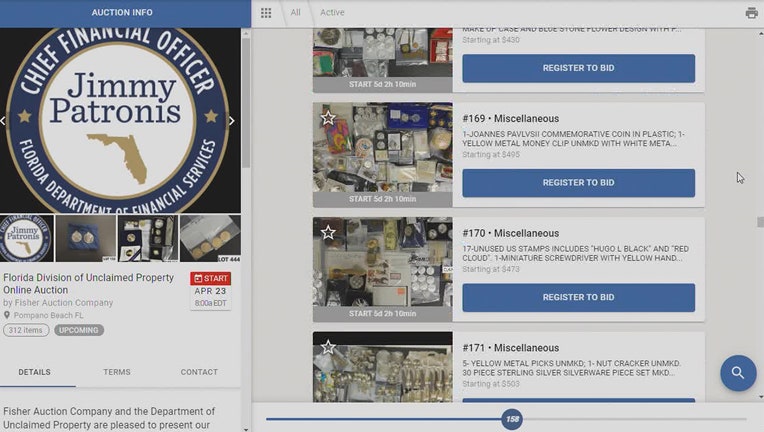Click the left panel scrollbar
The height and width of the screenshot is (432, 764).
pos(246,102)
